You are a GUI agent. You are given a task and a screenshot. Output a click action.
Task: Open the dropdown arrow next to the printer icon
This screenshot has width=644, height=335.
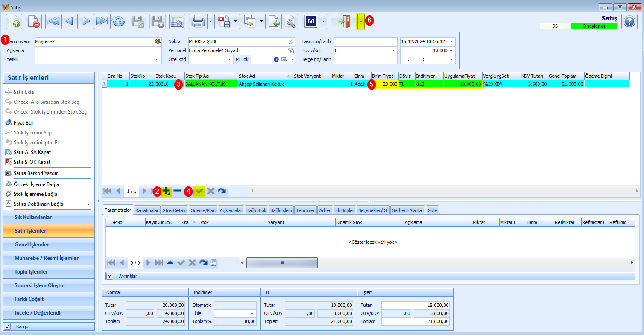tap(211, 21)
